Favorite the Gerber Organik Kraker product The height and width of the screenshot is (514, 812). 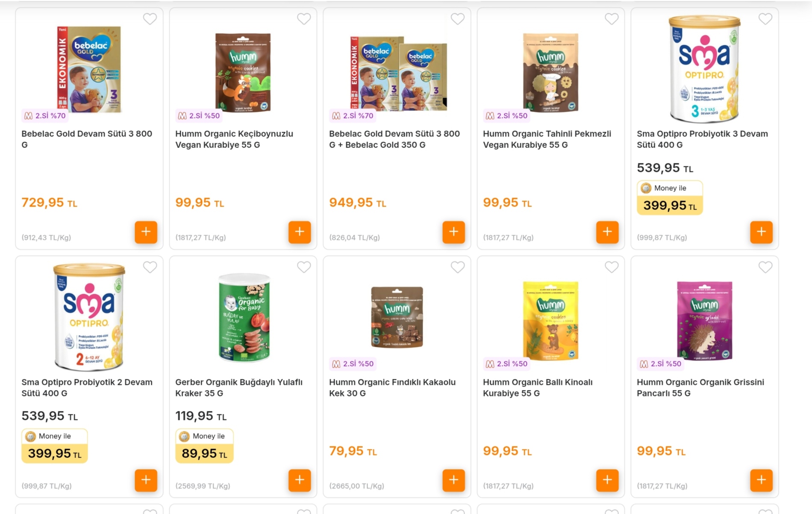(304, 267)
